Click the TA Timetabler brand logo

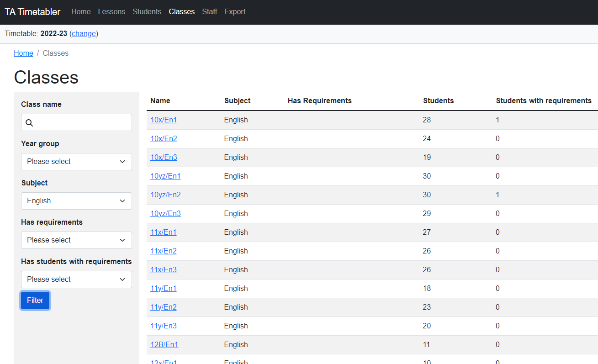(x=32, y=12)
